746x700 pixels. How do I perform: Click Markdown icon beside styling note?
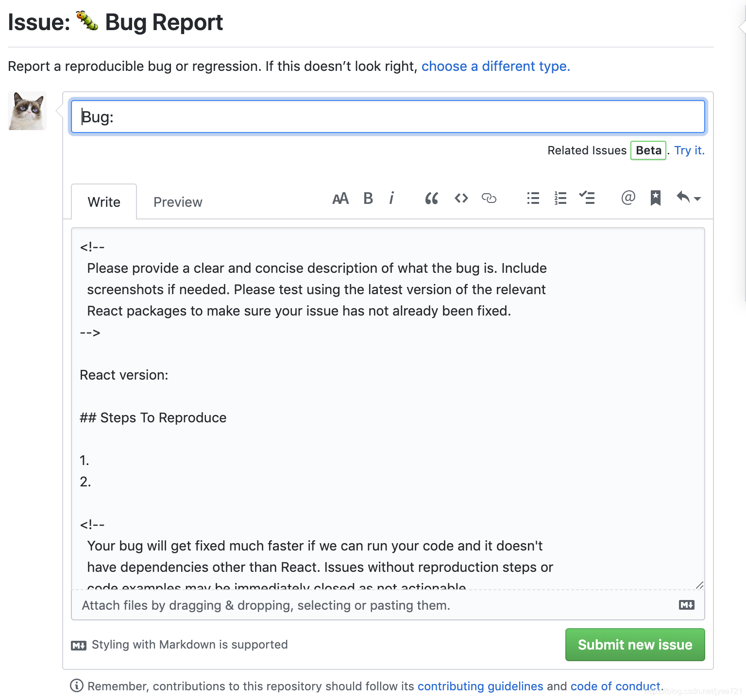(79, 645)
